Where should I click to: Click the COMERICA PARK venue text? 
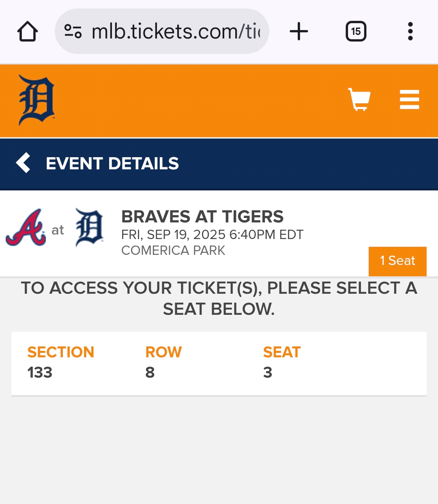pyautogui.click(x=173, y=250)
